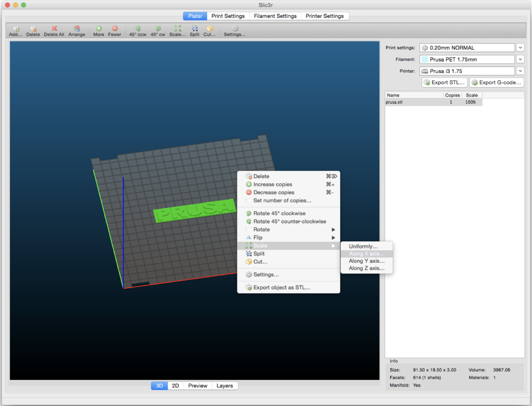
Task: Open the Printer Settings tab
Action: pos(325,16)
